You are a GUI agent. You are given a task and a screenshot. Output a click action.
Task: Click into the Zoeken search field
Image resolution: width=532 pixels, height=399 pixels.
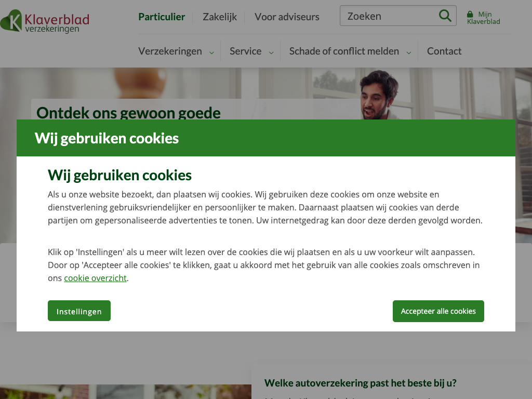[x=390, y=16]
